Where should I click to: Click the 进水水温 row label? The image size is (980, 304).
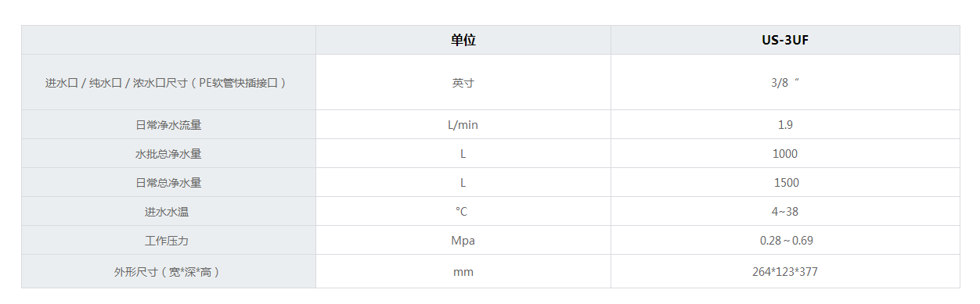tap(168, 211)
